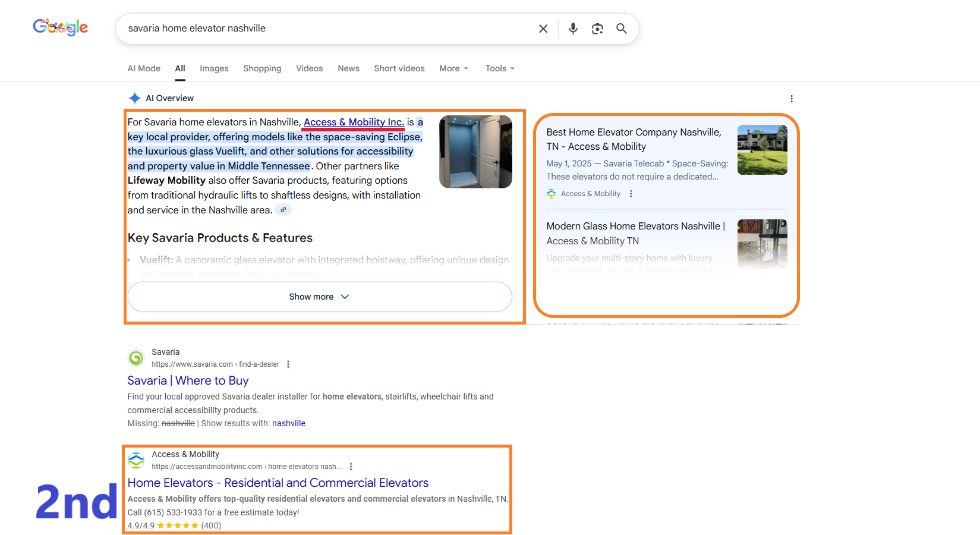
Task: Open Home Elevators - Residential and Commercial Elevators result
Action: pyautogui.click(x=278, y=483)
